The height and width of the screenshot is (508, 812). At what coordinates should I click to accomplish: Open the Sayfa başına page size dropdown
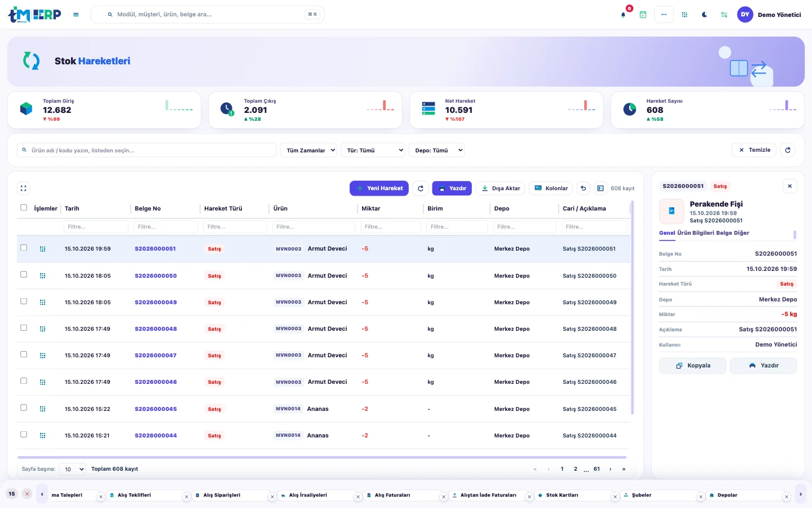click(x=72, y=469)
